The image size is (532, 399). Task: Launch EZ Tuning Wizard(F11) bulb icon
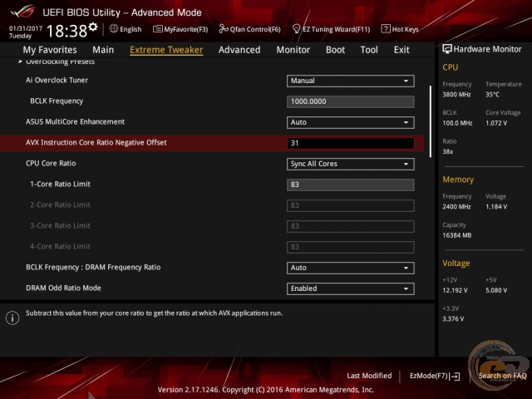tap(296, 29)
